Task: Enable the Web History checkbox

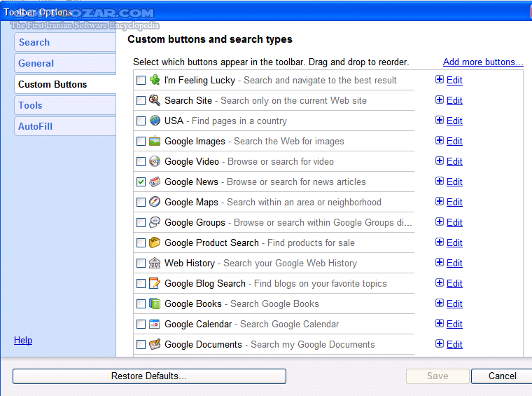Action: [141, 264]
